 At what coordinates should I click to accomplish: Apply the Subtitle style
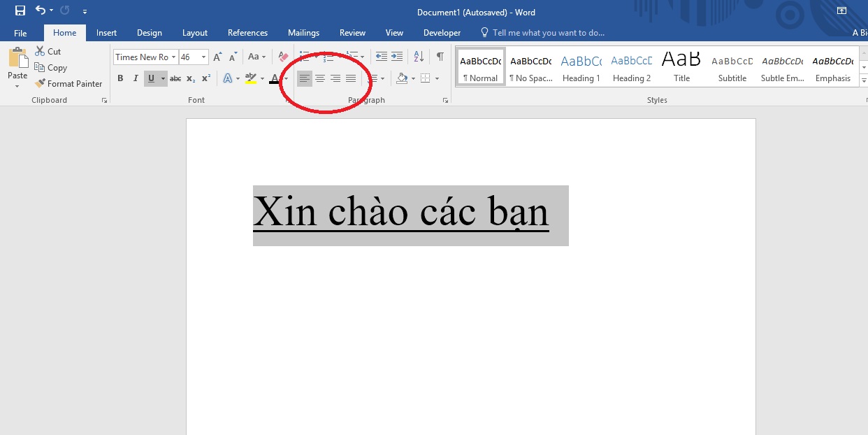(x=732, y=66)
